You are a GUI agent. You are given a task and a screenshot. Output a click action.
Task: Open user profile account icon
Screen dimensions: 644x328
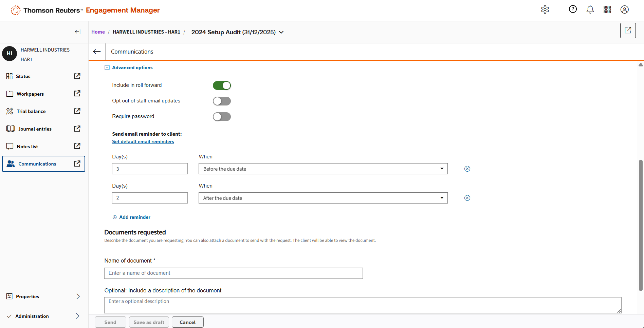coord(624,10)
